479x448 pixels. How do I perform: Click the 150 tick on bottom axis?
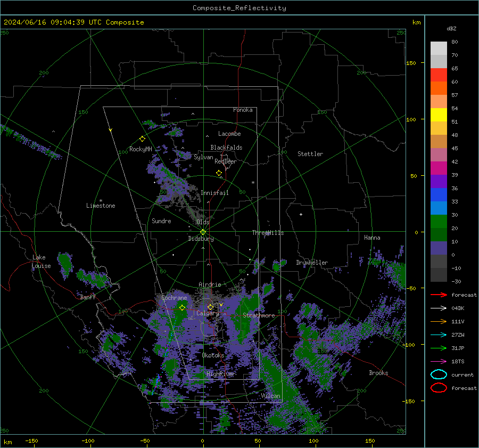coord(370,441)
